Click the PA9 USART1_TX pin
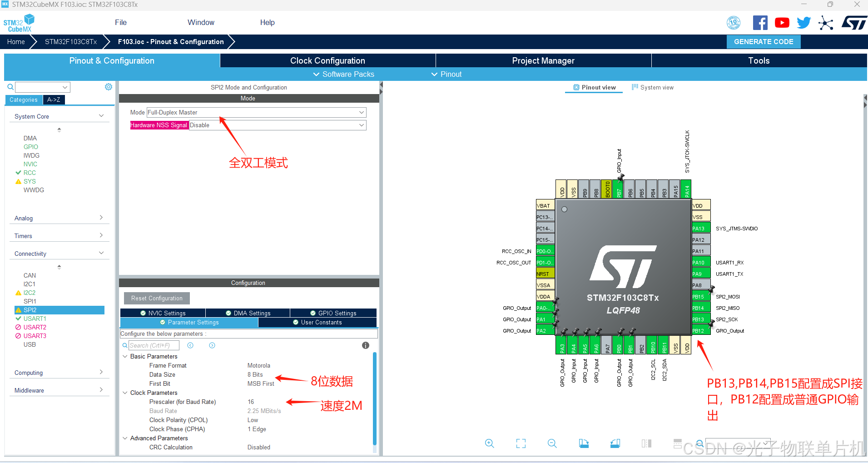Viewport: 868px width, 463px height. click(x=701, y=274)
